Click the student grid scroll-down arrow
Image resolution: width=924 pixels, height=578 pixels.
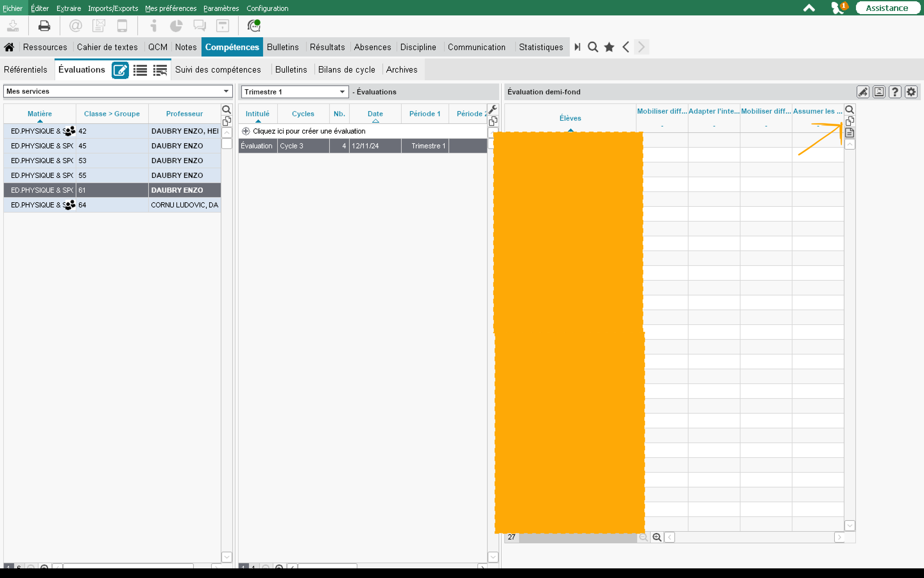pyautogui.click(x=850, y=526)
